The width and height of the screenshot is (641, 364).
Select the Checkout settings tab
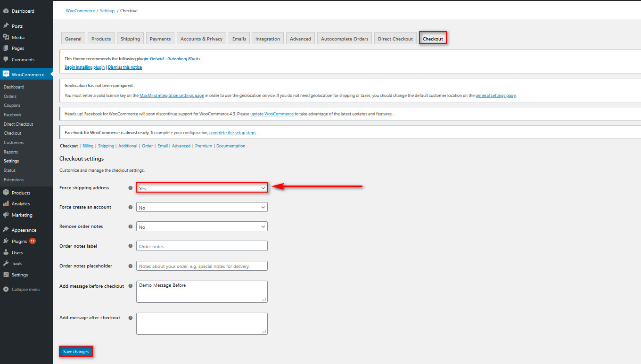coord(433,38)
